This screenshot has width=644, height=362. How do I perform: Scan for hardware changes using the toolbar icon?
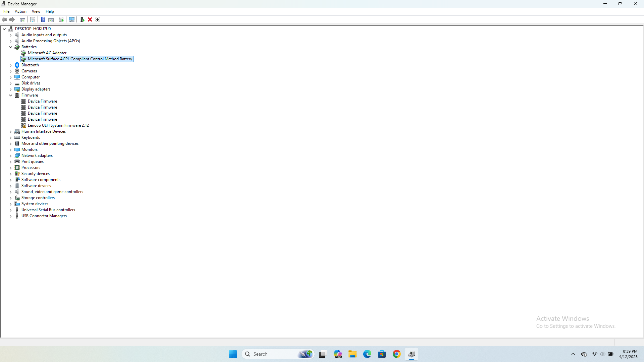click(71, 19)
